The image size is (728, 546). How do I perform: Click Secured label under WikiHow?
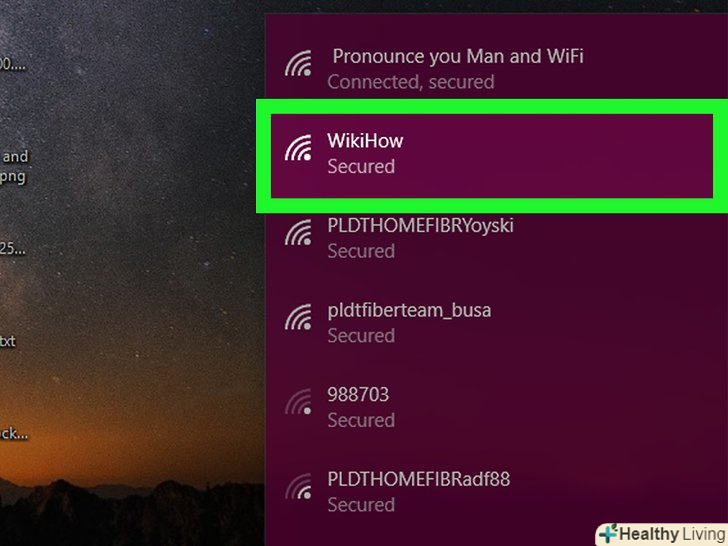(x=361, y=167)
